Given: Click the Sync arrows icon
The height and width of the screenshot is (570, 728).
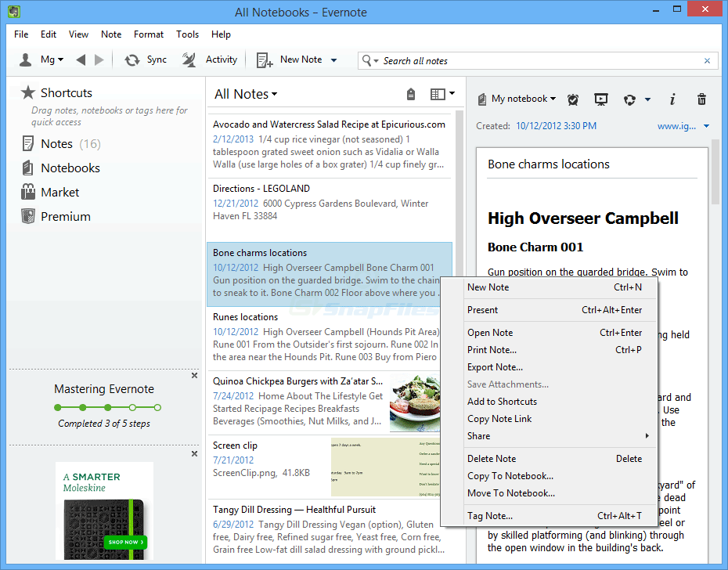Looking at the screenshot, I should pyautogui.click(x=132, y=60).
